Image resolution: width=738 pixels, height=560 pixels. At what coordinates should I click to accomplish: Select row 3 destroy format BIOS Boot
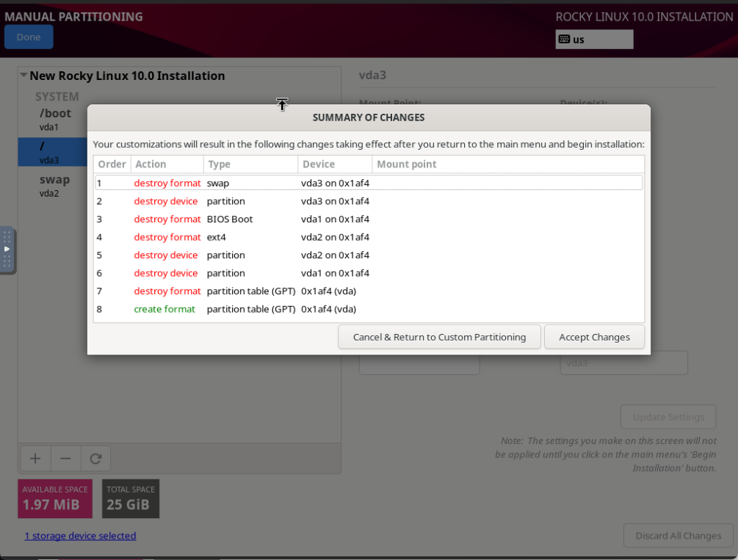(x=369, y=219)
